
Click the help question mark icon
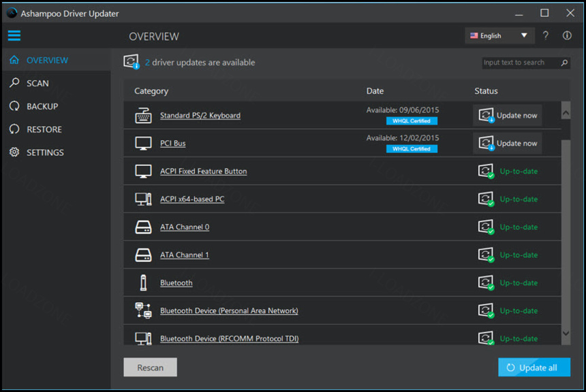(x=546, y=35)
